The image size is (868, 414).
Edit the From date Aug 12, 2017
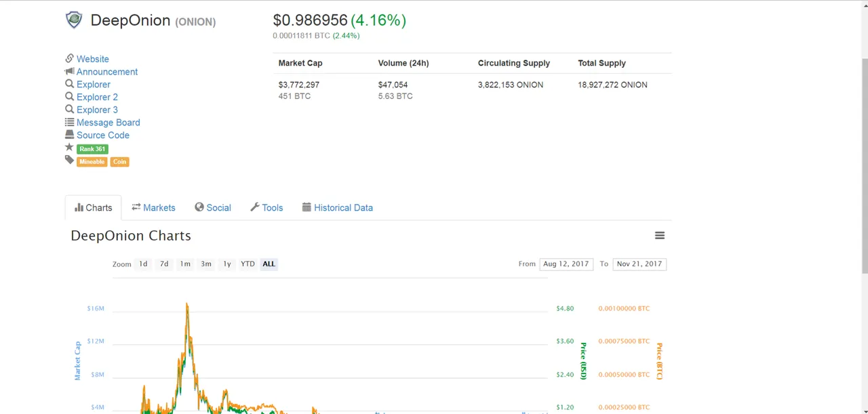[x=566, y=264]
